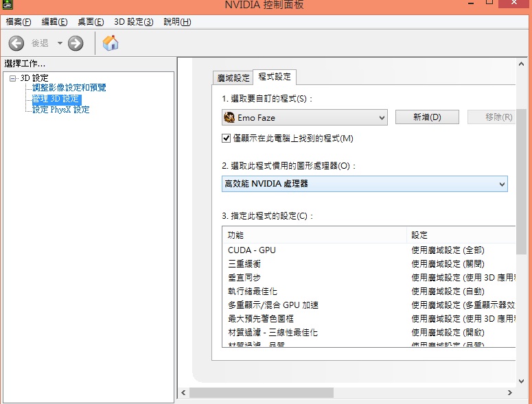The height and width of the screenshot is (404, 532).
Task: Click the horizontal scrollbar thumb at bottom
Action: point(261,392)
